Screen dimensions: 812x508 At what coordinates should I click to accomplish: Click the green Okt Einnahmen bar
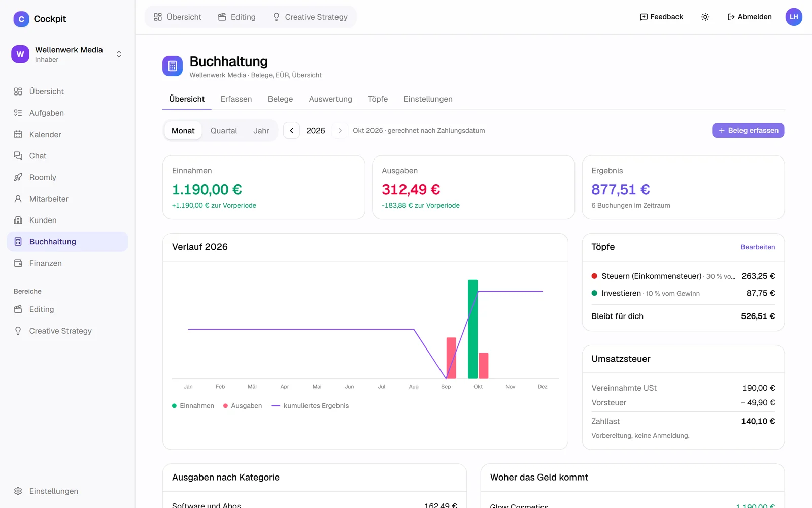(x=472, y=329)
